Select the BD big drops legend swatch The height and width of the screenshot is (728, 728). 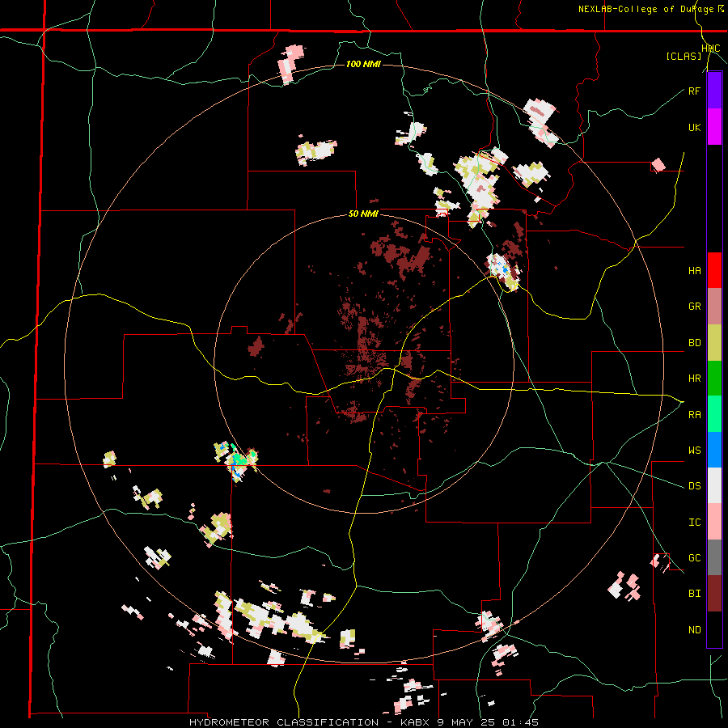click(x=714, y=343)
